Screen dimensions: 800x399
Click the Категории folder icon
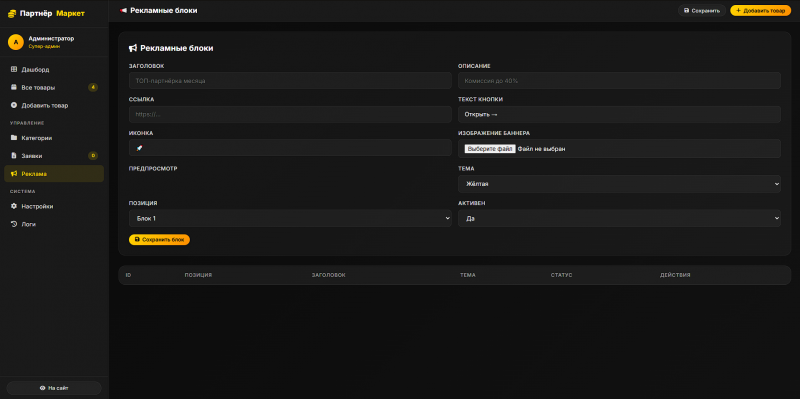[x=14, y=138]
